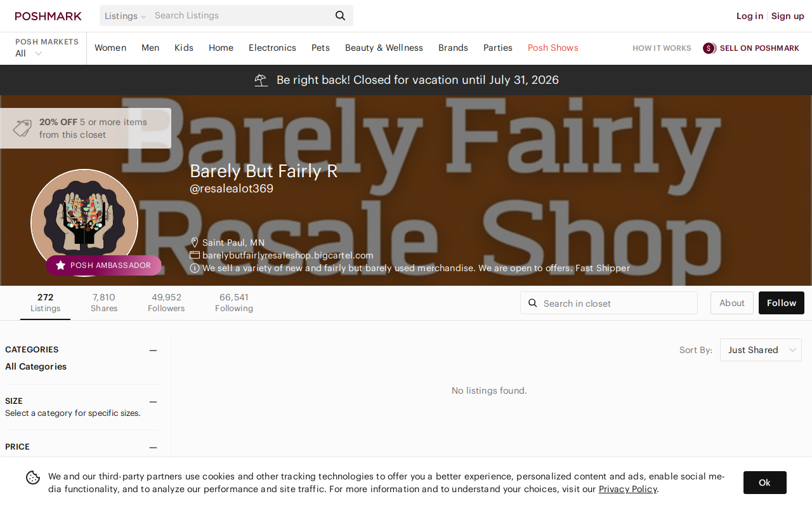This screenshot has height=508, width=812.
Task: Collapse the Categories filter section
Action: pos(153,350)
